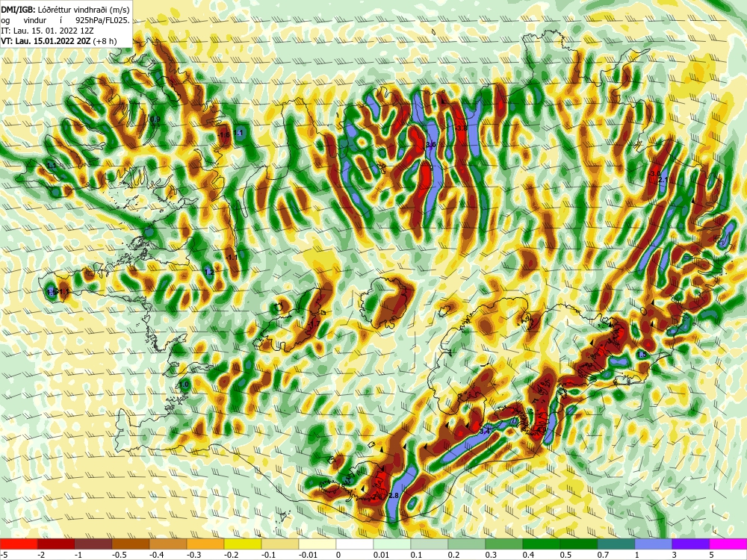Screen dimensions: 747x560
Task: Pick the orange swatch between -0.3 and -0.2
Action: point(205,544)
